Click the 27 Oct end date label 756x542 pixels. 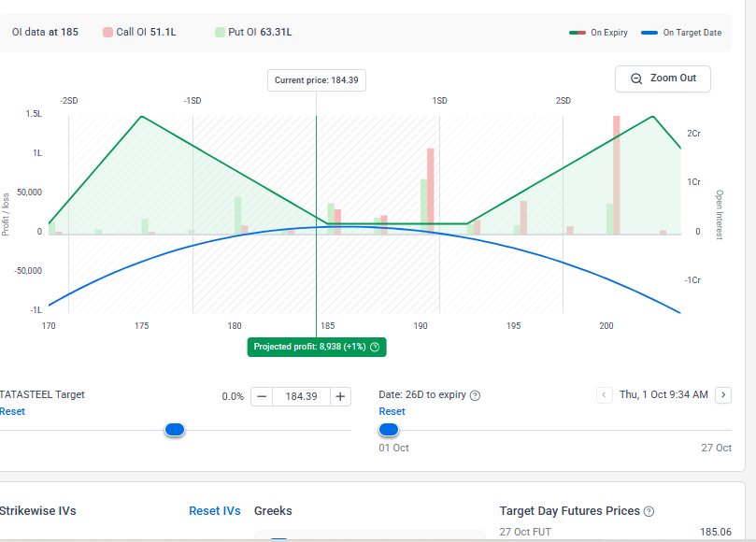click(717, 448)
